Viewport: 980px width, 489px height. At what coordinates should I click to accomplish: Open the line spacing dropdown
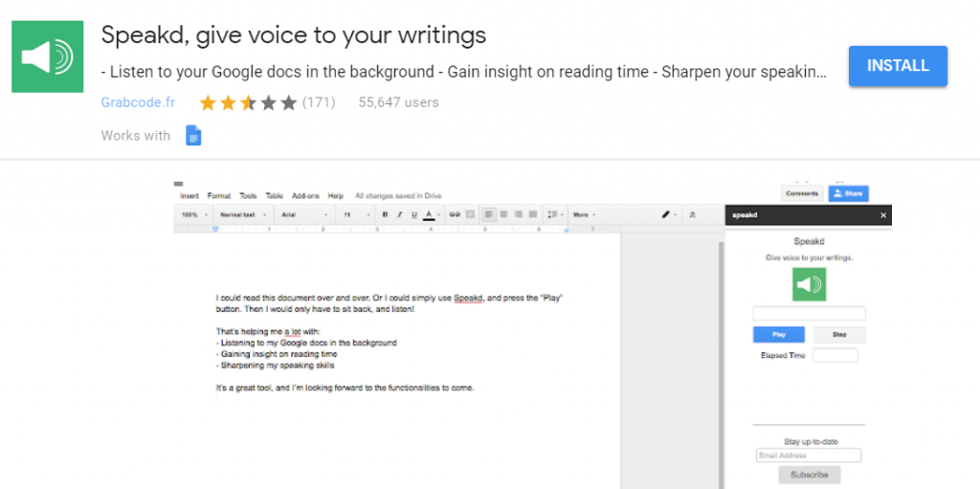pos(555,214)
